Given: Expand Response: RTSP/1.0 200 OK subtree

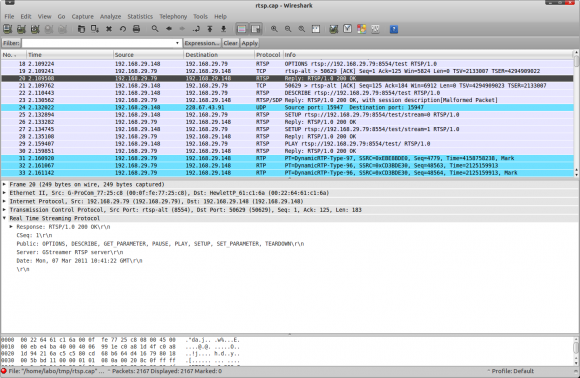Looking at the screenshot, I should point(11,227).
